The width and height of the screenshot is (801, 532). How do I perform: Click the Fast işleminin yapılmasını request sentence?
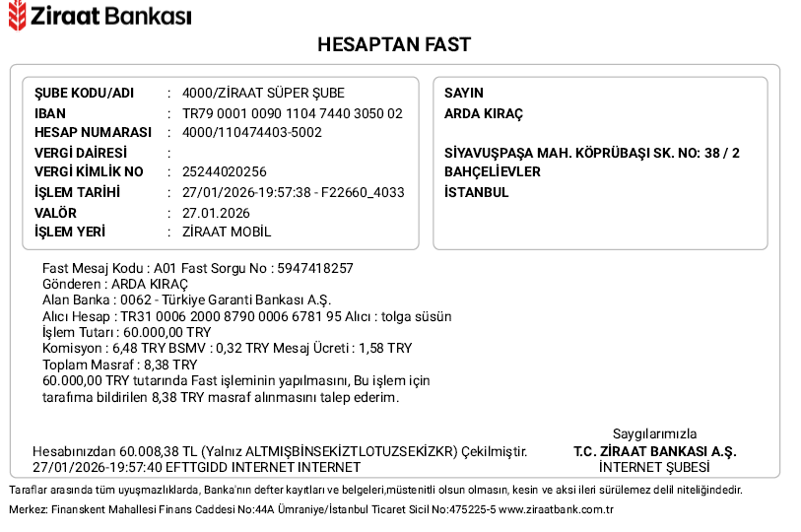point(236,380)
